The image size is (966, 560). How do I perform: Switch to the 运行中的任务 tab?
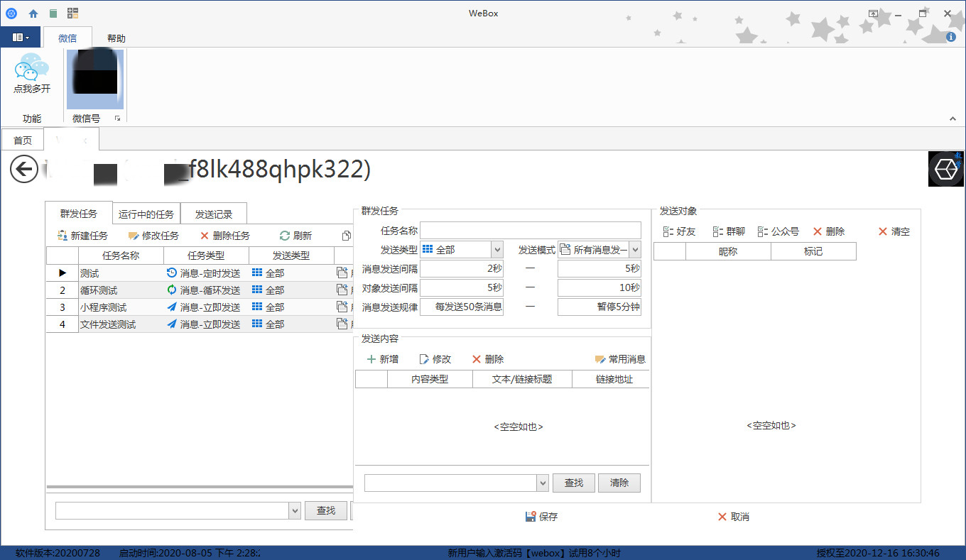point(146,214)
